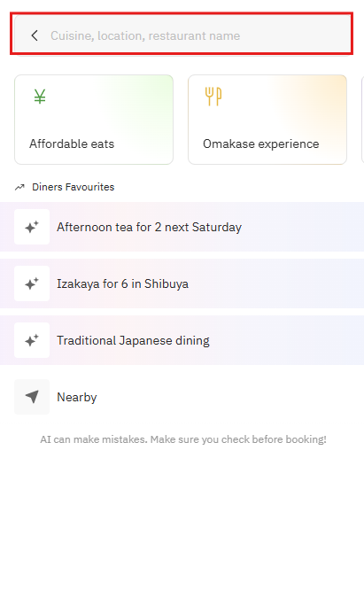
Task: Choose Afternoon tea for 2 next Saturday
Action: tap(150, 228)
